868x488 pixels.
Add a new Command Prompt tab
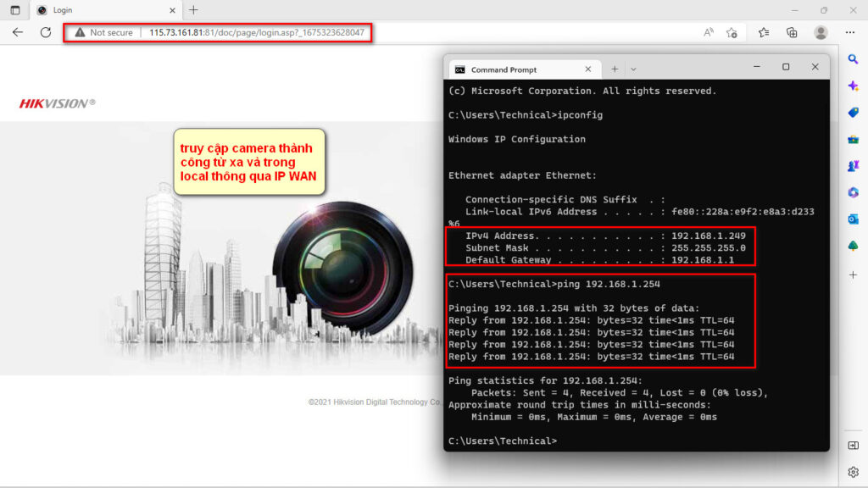615,69
